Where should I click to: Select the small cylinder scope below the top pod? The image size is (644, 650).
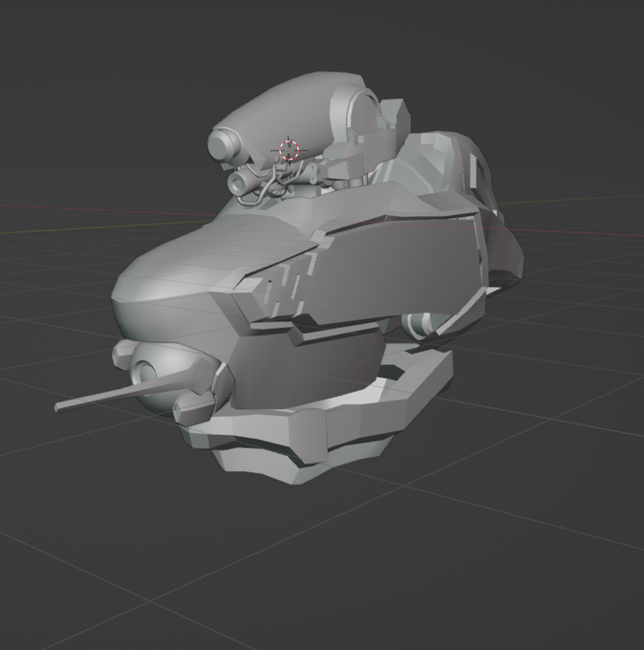click(x=239, y=183)
